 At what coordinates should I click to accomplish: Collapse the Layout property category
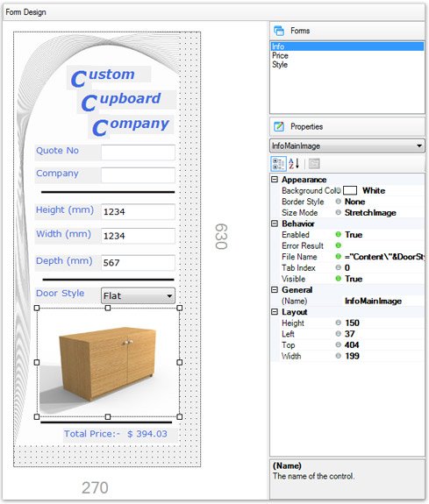click(275, 312)
